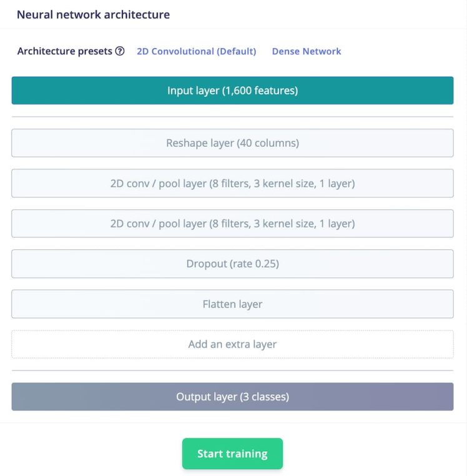Insert a new layer below Flatten layer
The height and width of the screenshot is (476, 467).
(x=232, y=344)
